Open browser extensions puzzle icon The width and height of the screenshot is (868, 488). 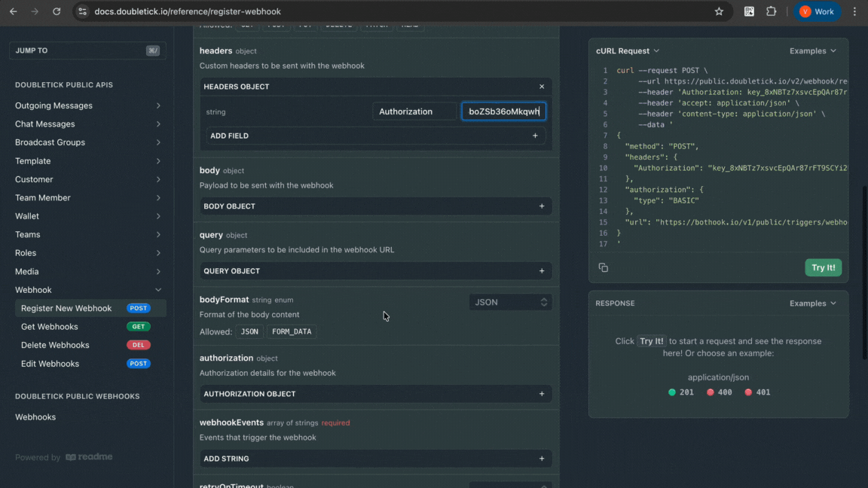pyautogui.click(x=771, y=12)
